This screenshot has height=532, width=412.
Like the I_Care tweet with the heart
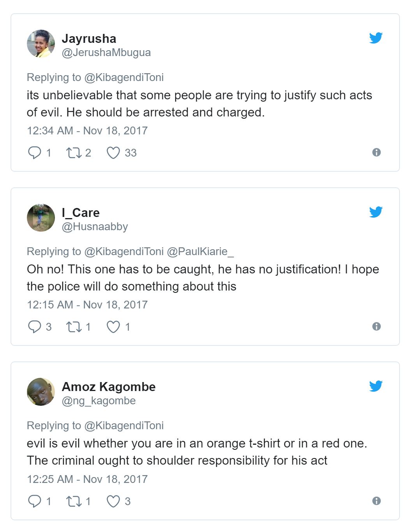click(x=113, y=326)
